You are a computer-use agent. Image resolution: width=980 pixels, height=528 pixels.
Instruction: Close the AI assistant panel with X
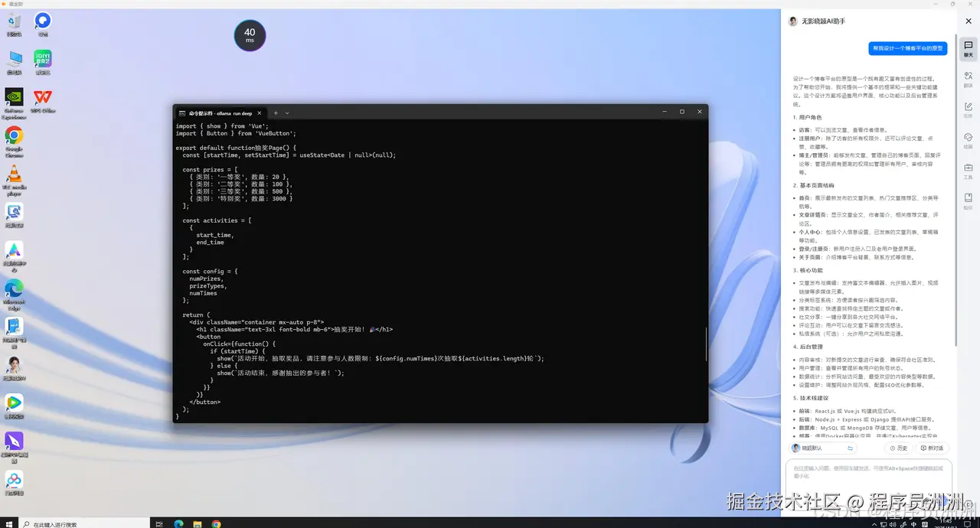(969, 21)
